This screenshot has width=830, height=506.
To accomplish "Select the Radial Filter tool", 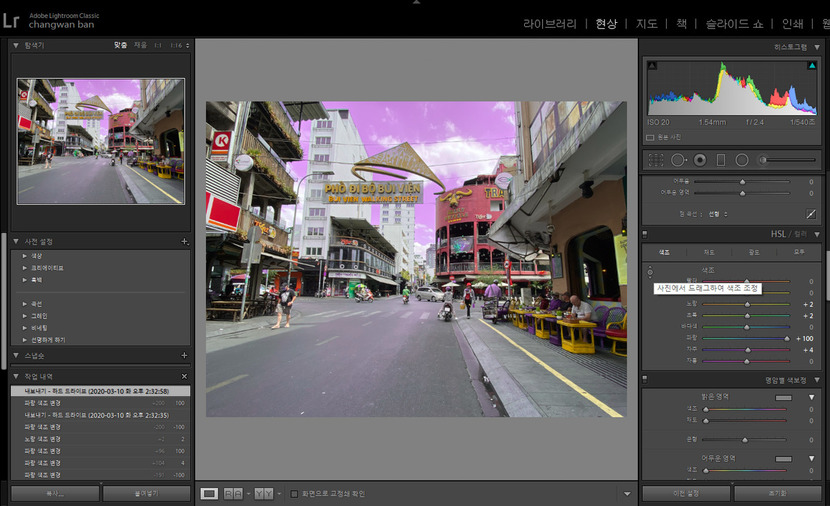I will coord(742,160).
